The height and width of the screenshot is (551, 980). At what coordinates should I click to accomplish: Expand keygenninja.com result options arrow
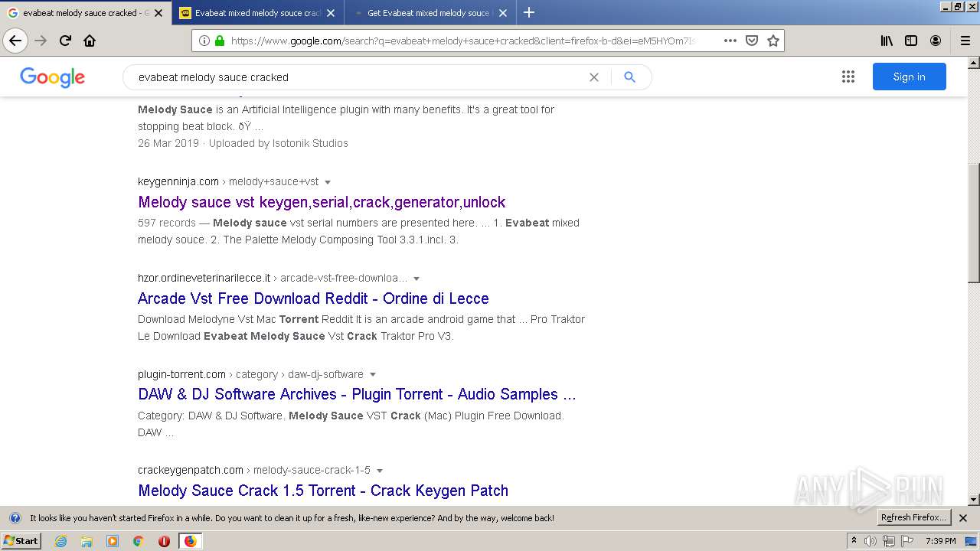tap(328, 182)
